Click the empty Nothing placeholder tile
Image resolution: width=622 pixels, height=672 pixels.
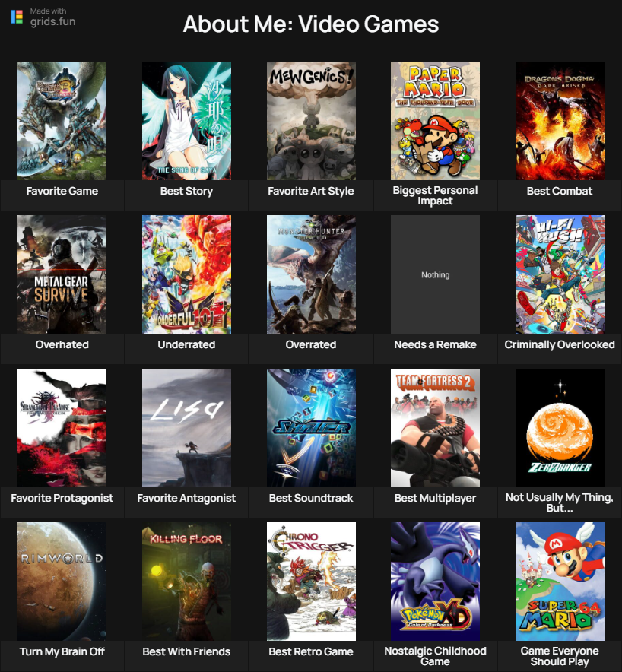[x=435, y=274]
